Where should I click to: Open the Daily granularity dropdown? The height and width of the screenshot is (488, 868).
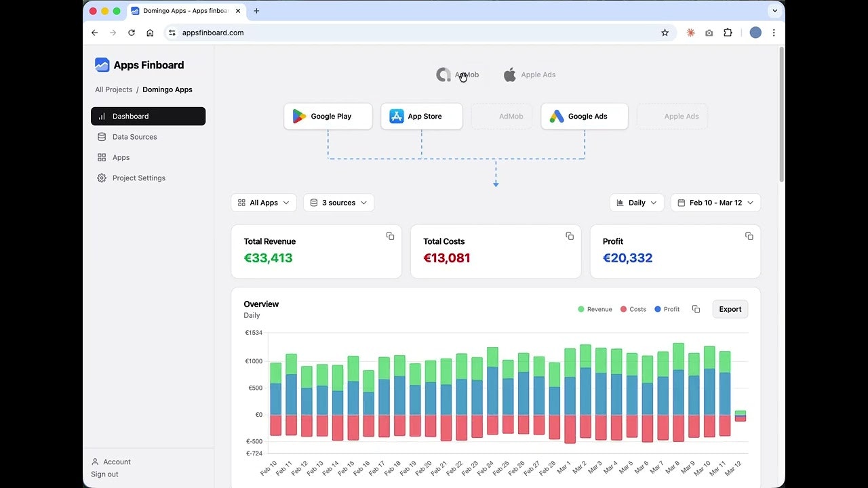pos(637,203)
